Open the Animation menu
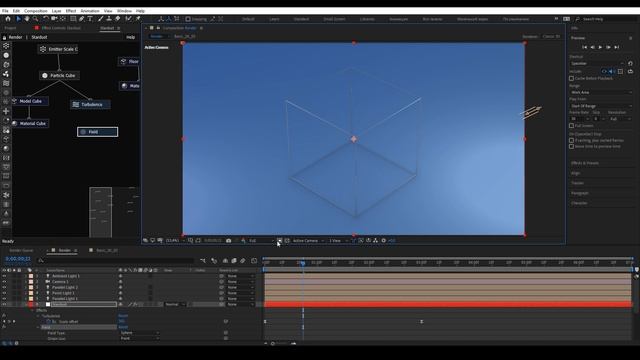The height and width of the screenshot is (360, 640). [x=90, y=11]
